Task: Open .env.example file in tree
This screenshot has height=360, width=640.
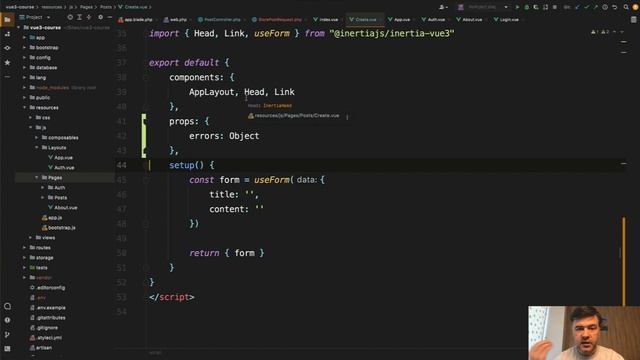Action: (x=47, y=307)
